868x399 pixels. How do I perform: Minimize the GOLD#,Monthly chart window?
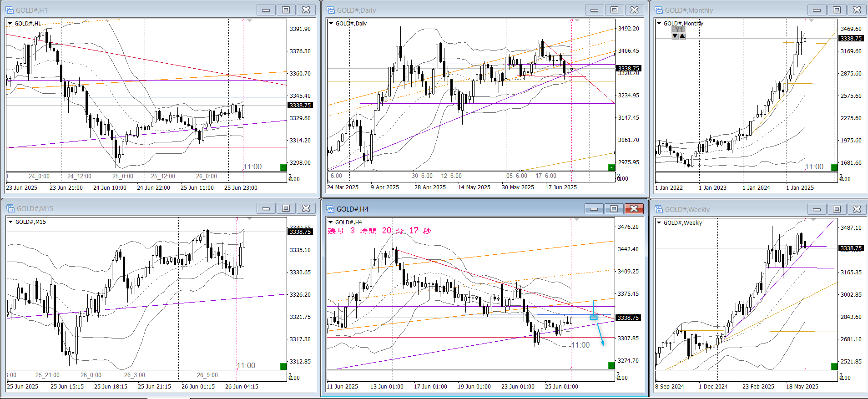click(x=817, y=10)
